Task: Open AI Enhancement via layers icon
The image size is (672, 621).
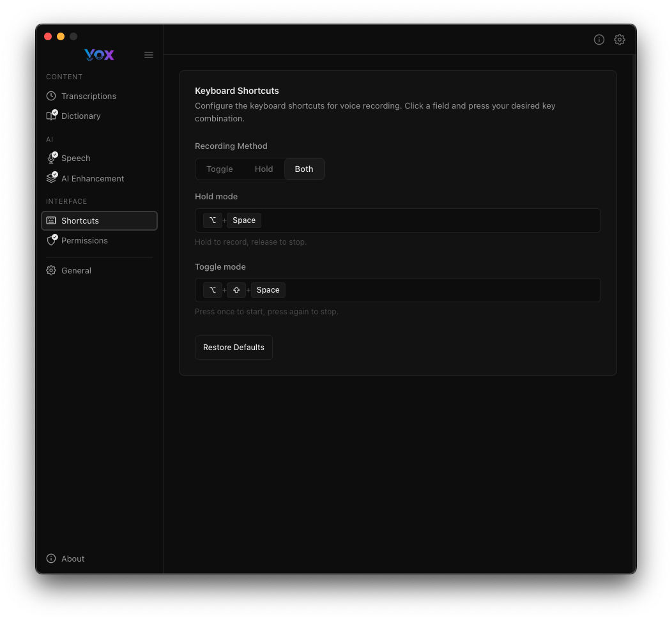Action: pos(51,178)
